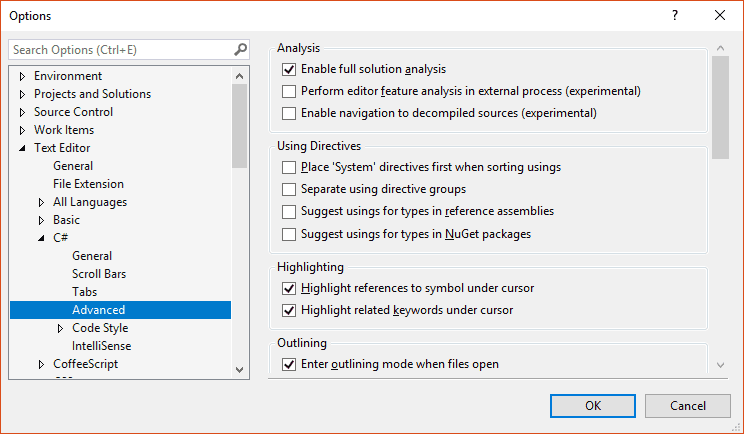Collapse the C# tree node

coord(41,238)
